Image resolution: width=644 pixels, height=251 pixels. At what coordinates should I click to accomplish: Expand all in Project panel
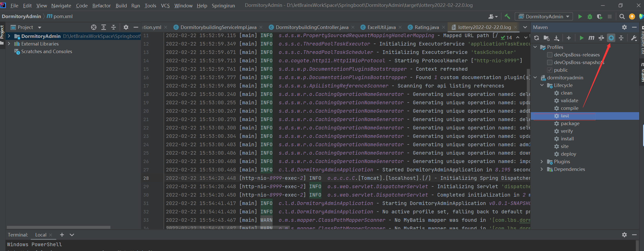pos(104,27)
